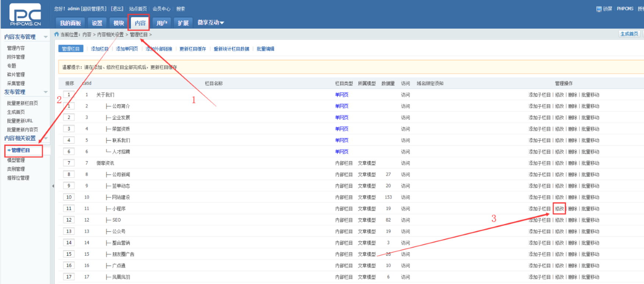Open 批量更新栏目页 in the sidebar
The image size is (644, 284).
tap(22, 103)
